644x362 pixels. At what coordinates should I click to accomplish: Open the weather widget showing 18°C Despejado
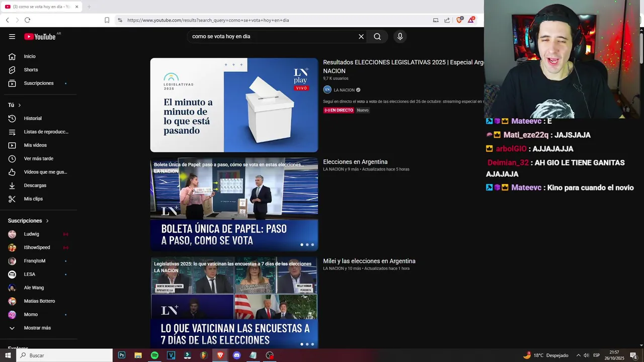[x=546, y=355]
